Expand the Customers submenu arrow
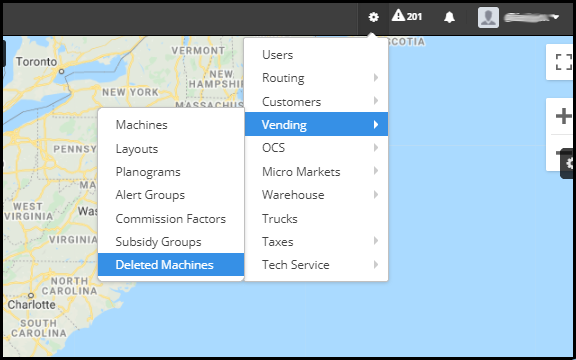The width and height of the screenshot is (576, 360). (376, 101)
